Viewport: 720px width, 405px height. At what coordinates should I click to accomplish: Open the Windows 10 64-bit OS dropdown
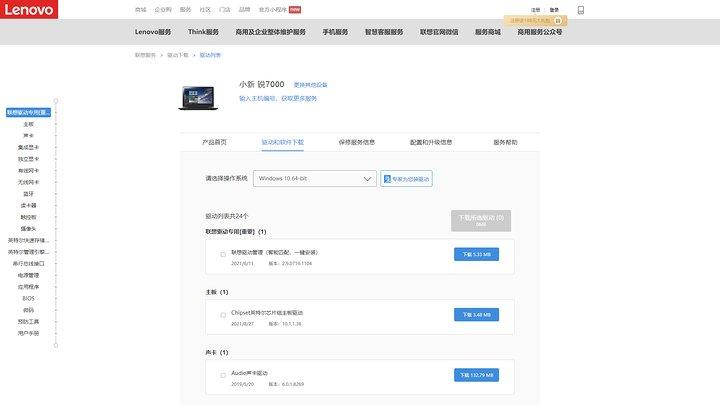[315, 179]
